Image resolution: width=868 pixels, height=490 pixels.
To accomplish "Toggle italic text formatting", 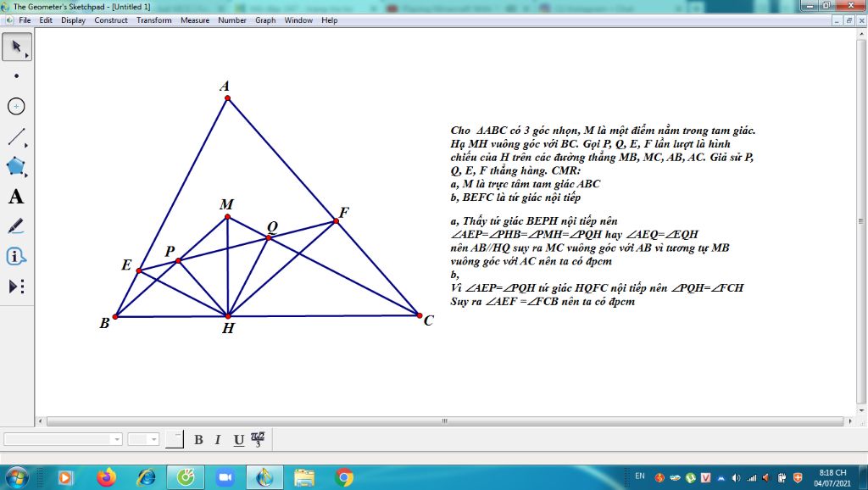I will (218, 440).
